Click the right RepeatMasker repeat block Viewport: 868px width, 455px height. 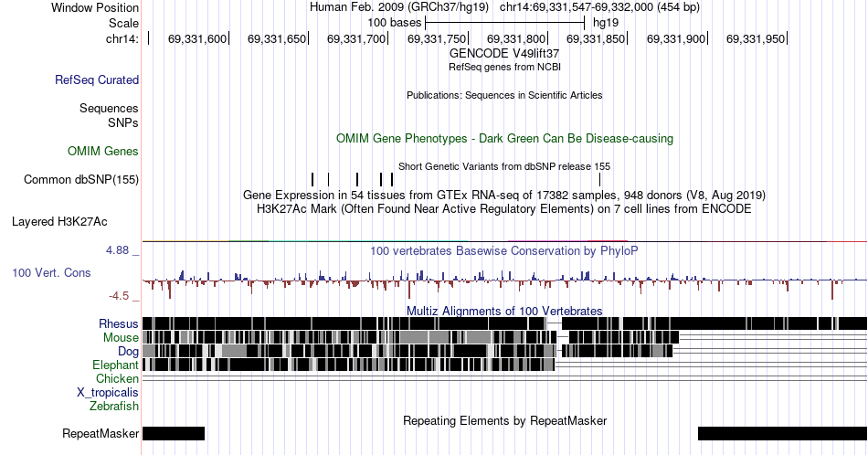pos(782,433)
